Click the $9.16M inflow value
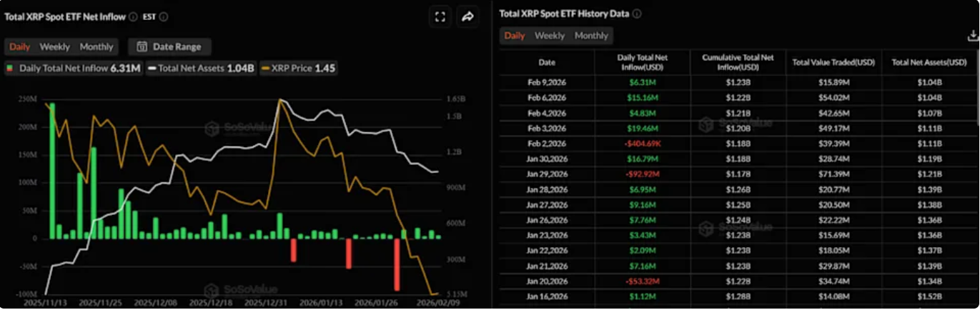Viewport: 980px width, 310px height. coord(643,204)
